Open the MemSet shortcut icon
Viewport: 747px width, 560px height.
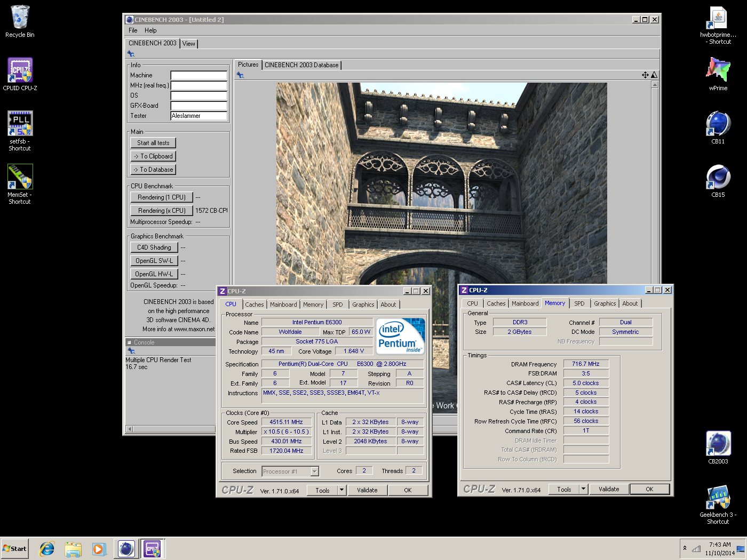click(20, 184)
